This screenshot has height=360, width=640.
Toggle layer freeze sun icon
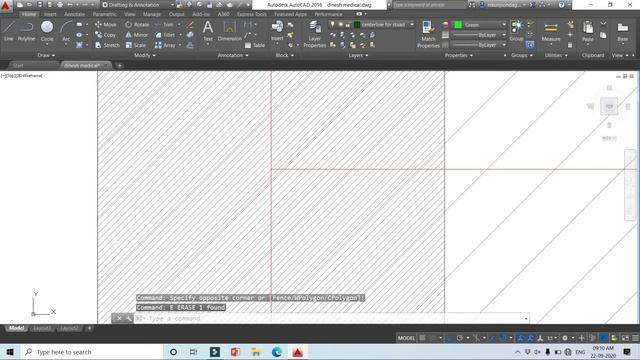340,24
